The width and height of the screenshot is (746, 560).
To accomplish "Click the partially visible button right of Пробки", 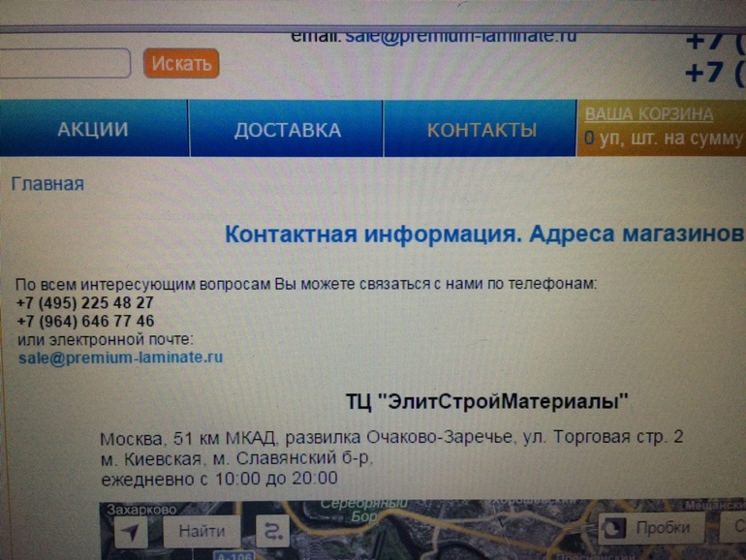I will pyautogui.click(x=733, y=528).
